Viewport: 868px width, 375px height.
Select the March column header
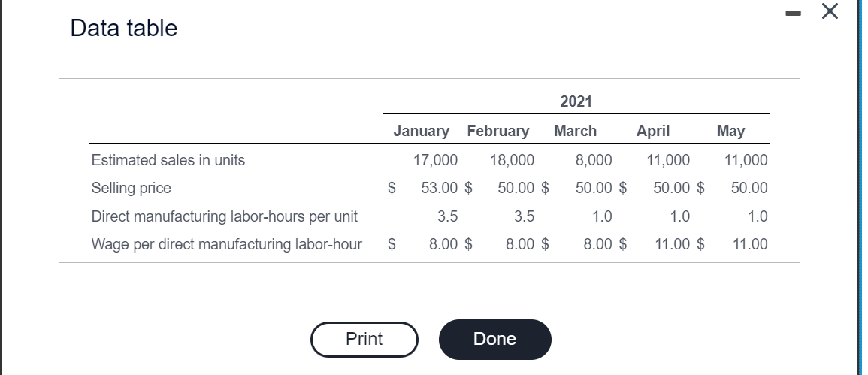tap(575, 132)
